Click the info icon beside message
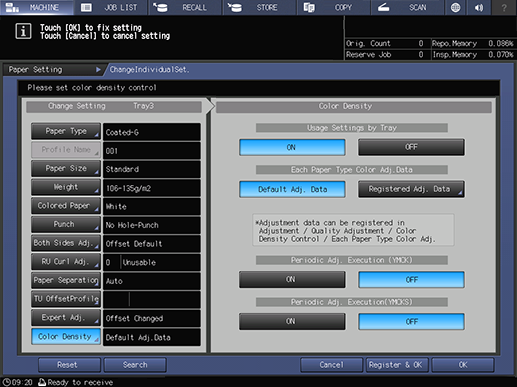This screenshot has height=387, width=517. click(23, 32)
